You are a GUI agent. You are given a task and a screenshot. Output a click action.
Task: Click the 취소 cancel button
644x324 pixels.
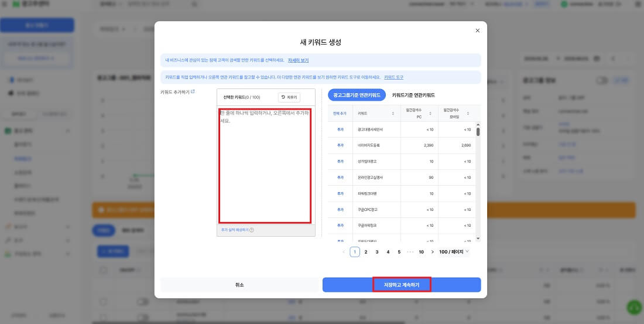click(x=239, y=285)
